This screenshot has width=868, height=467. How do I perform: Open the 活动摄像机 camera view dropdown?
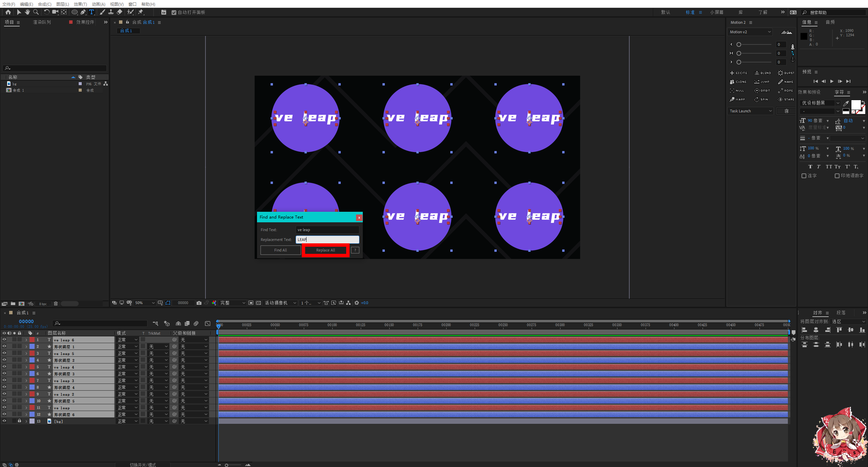280,303
